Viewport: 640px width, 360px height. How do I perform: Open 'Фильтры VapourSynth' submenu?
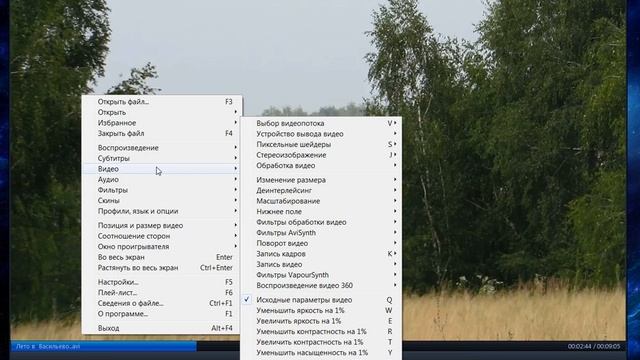pyautogui.click(x=321, y=276)
